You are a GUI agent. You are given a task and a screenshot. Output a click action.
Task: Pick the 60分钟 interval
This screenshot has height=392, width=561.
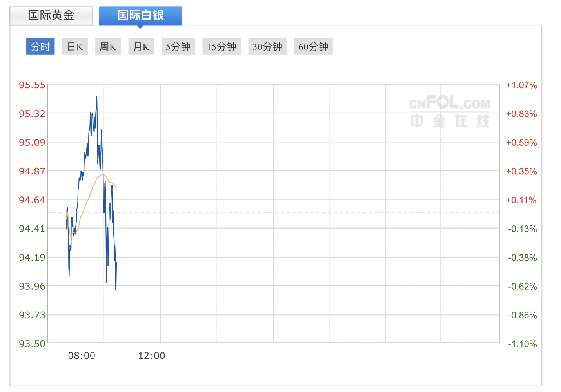[313, 47]
